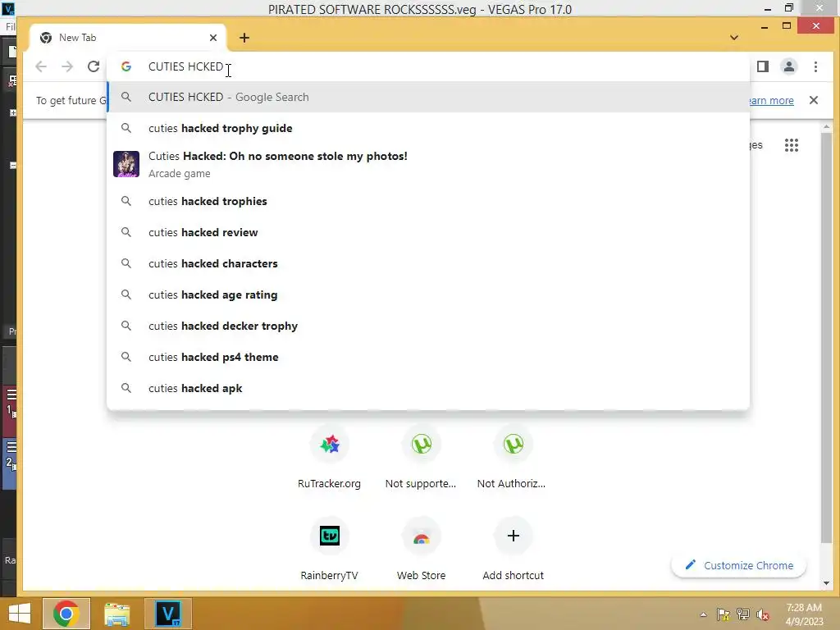The image size is (840, 630).
Task: Choose CUTIES HCKED - Google Search suggestion
Action: pyautogui.click(x=428, y=97)
